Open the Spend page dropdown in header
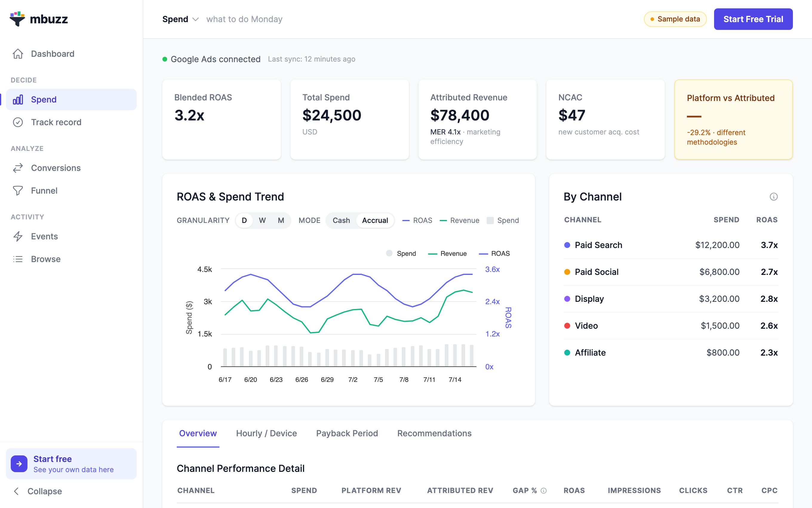The image size is (812, 508). click(181, 19)
